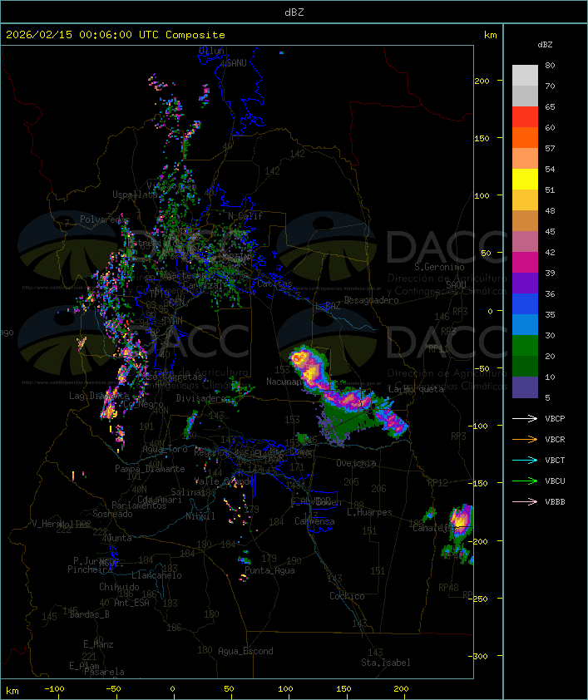Click the L.Huarpes place label
The width and height of the screenshot is (588, 700).
tap(369, 512)
